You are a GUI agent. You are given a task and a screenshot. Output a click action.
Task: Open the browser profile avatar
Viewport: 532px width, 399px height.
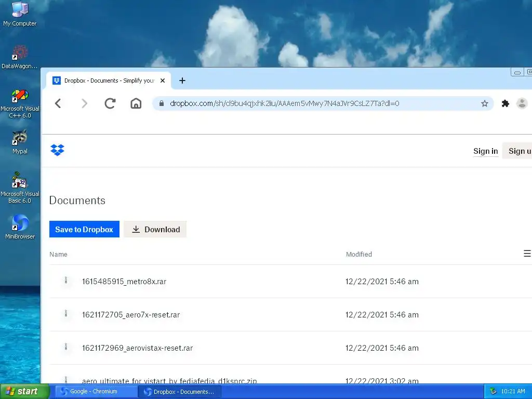click(x=522, y=103)
